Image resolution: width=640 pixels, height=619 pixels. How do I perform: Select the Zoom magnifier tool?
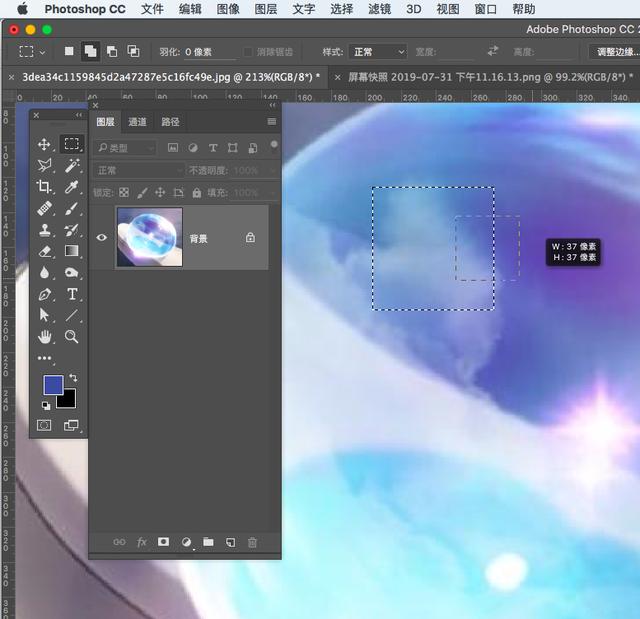tap(72, 336)
